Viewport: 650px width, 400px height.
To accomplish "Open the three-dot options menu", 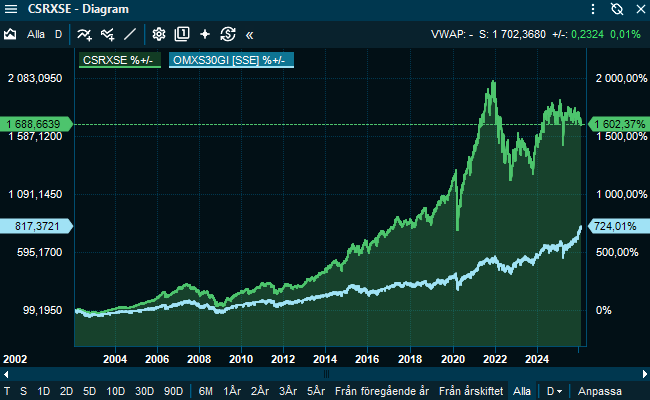I will [594, 9].
